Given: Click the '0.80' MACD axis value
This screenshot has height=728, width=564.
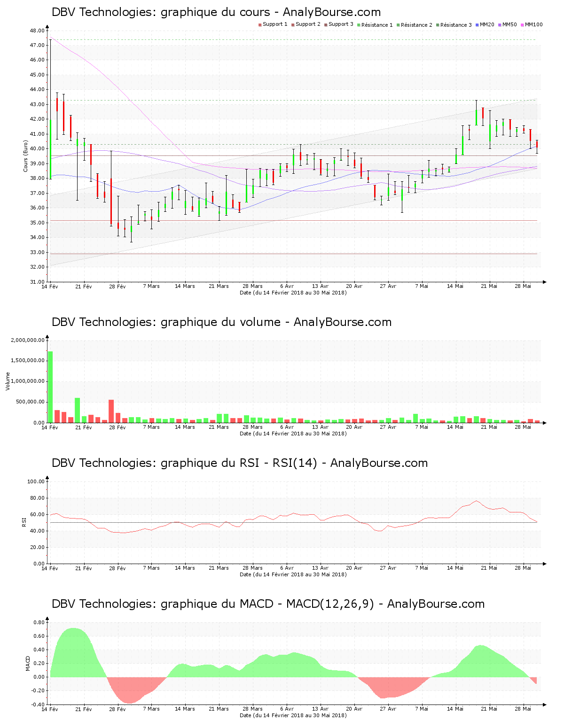Looking at the screenshot, I should click(x=39, y=622).
